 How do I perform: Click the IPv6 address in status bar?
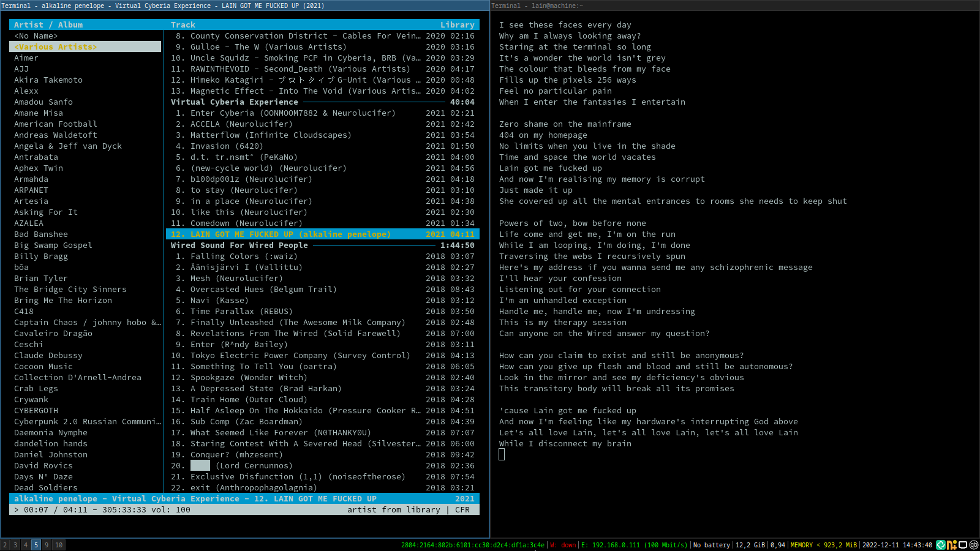(x=472, y=545)
